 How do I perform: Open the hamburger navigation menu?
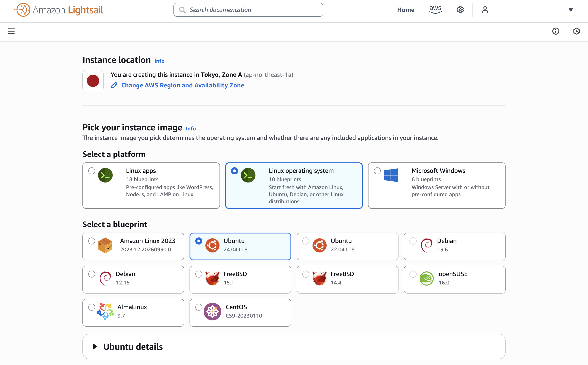pyautogui.click(x=11, y=31)
